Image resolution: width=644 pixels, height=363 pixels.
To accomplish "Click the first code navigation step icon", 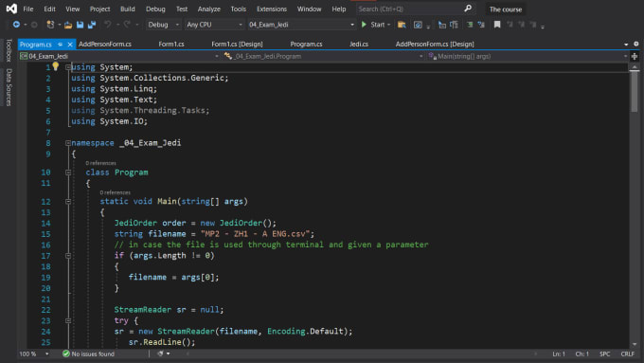I will pyautogui.click(x=442, y=25).
